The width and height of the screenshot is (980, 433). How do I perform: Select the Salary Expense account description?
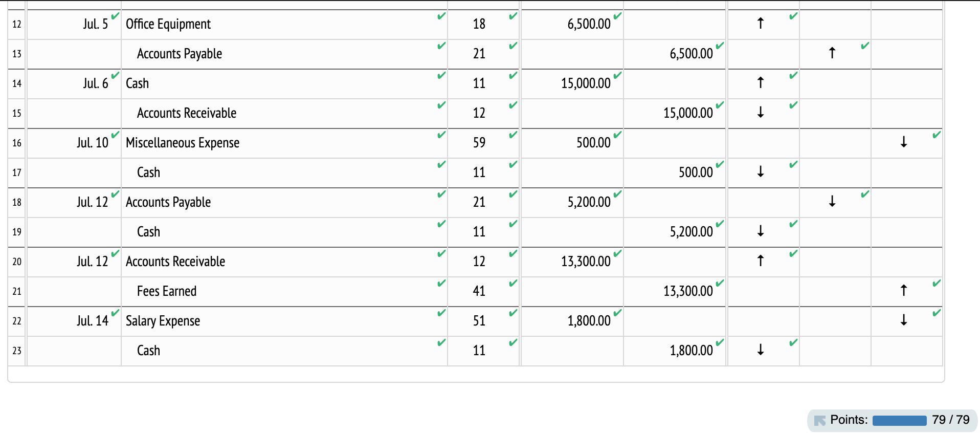(x=163, y=321)
